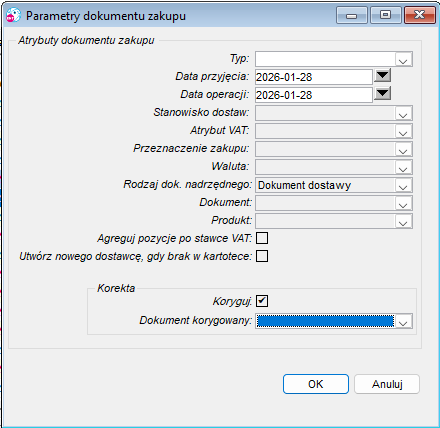Open the Data przyjęcia calendar picker
440x428 pixels.
382,76
